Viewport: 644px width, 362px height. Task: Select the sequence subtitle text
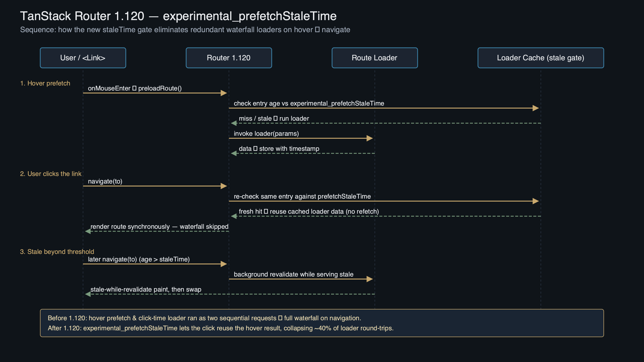pyautogui.click(x=185, y=29)
